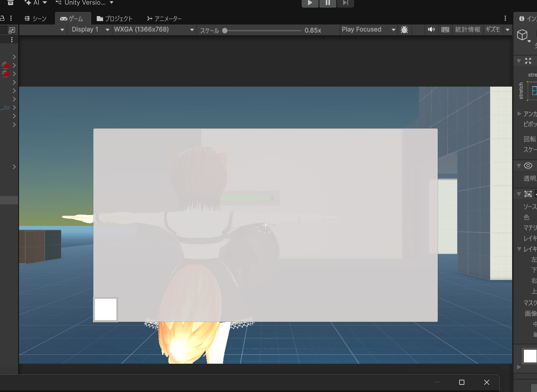Switch to the アニメーター tab
This screenshot has width=537, height=392.
click(x=164, y=19)
